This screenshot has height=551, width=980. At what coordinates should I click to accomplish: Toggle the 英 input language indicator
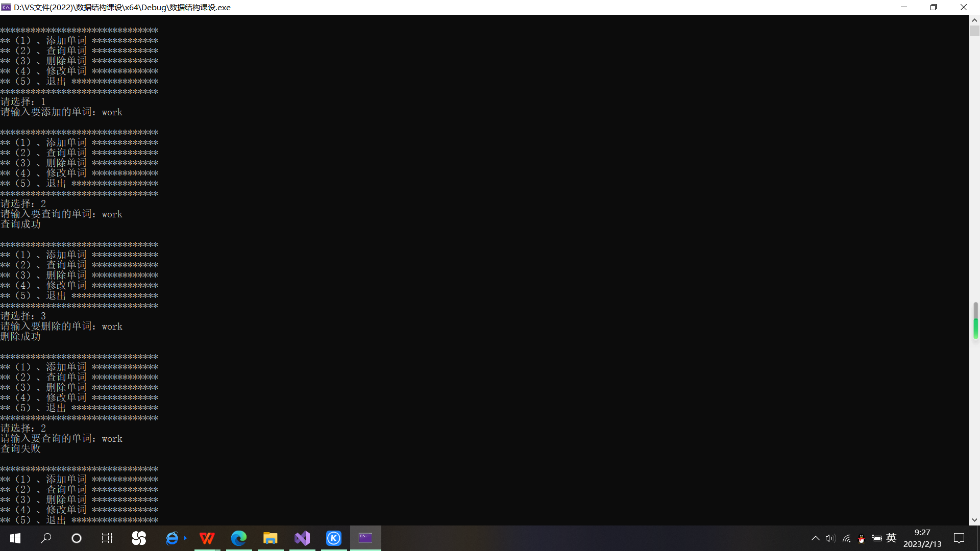(x=891, y=538)
